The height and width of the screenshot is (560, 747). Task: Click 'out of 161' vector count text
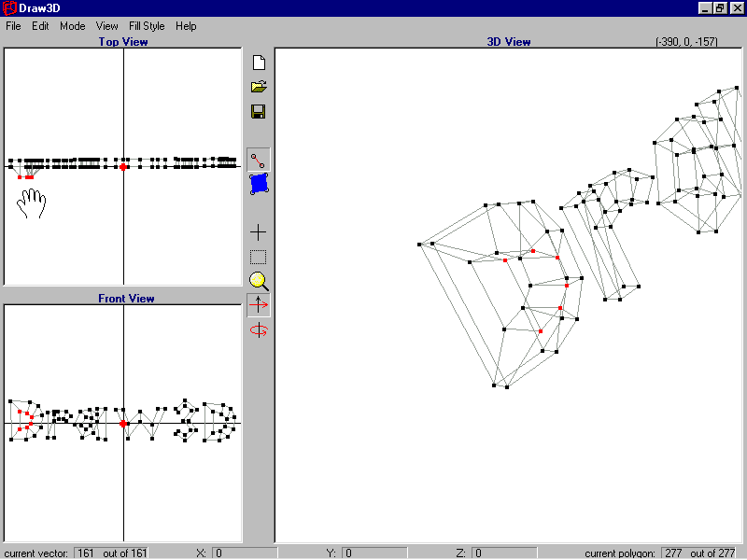click(x=125, y=553)
